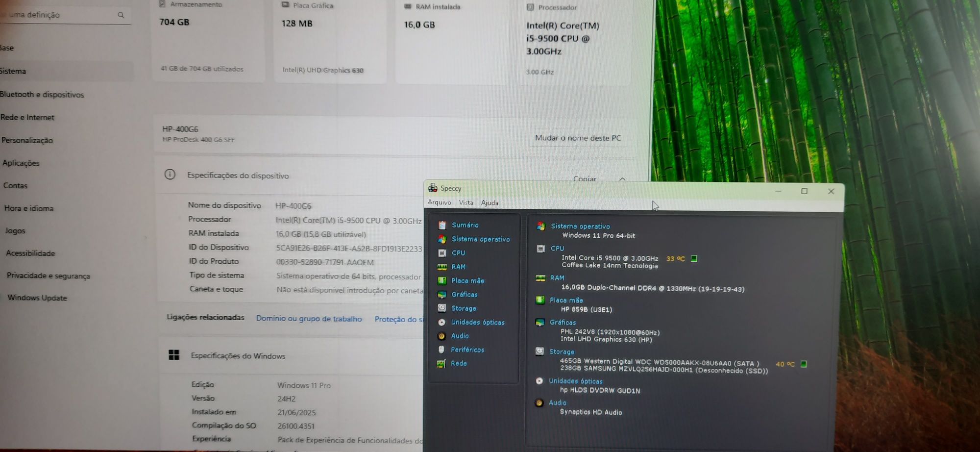Click CPU heading link in Speccy summary
Viewport: 980px width, 452px height.
(557, 248)
